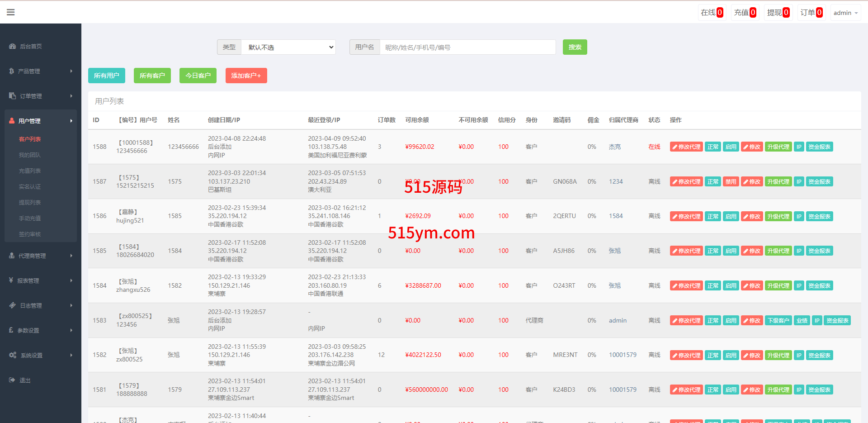The image size is (868, 423).
Task: Select the 今日客户 filter tab
Action: point(198,76)
